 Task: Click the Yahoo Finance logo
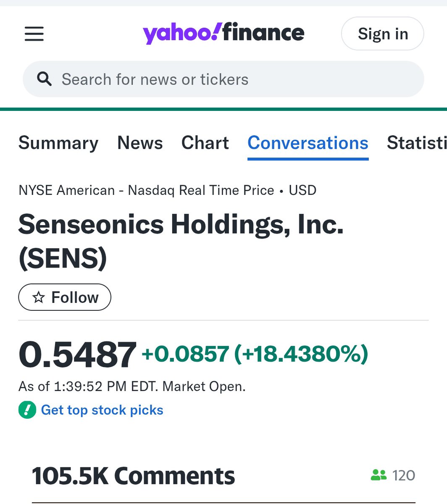tap(223, 33)
